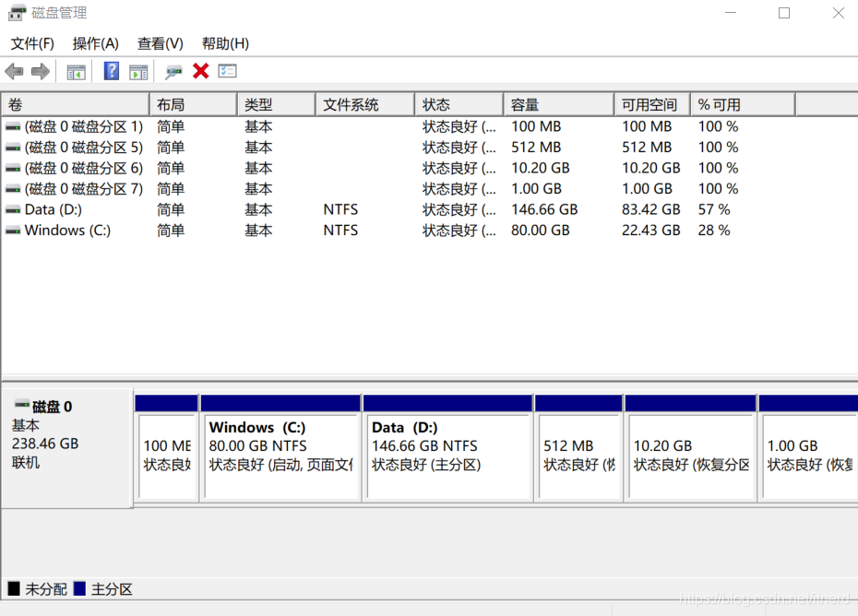The height and width of the screenshot is (616, 858).
Task: Sort by the 卷 column header
Action: pos(76,104)
